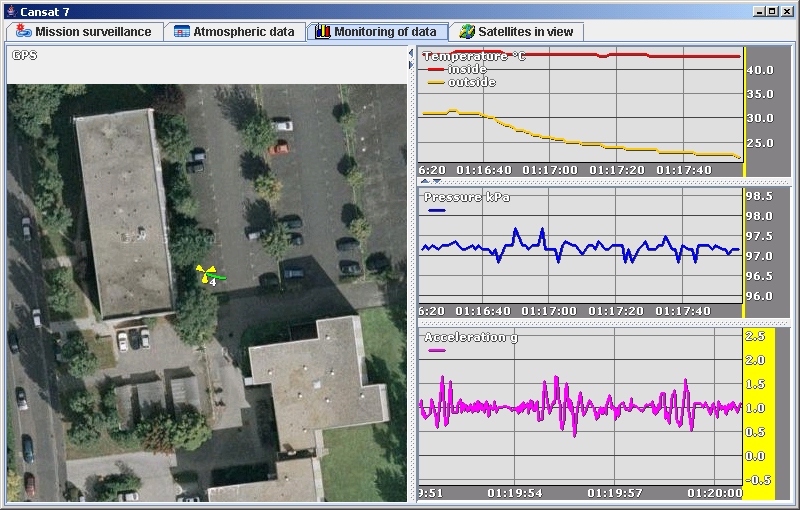Click 01:19:57 on the Acceleration time axis
Image resolution: width=800 pixels, height=510 pixels.
pyautogui.click(x=615, y=493)
